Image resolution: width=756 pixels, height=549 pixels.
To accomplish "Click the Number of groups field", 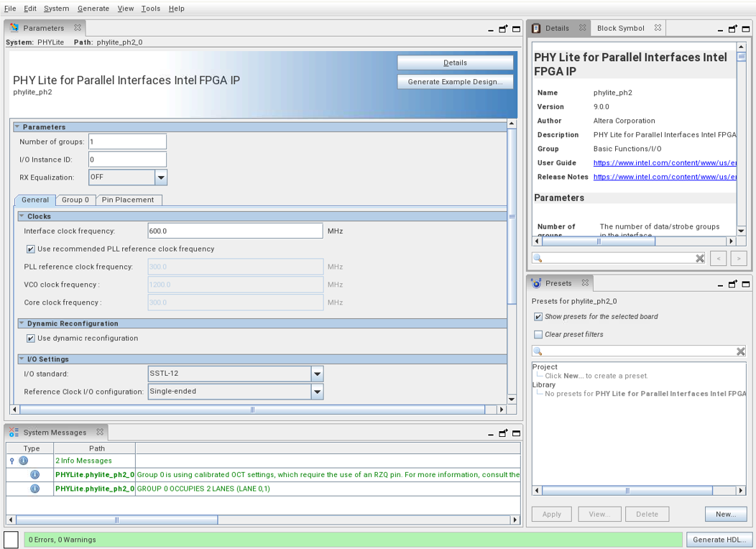I will pos(128,142).
